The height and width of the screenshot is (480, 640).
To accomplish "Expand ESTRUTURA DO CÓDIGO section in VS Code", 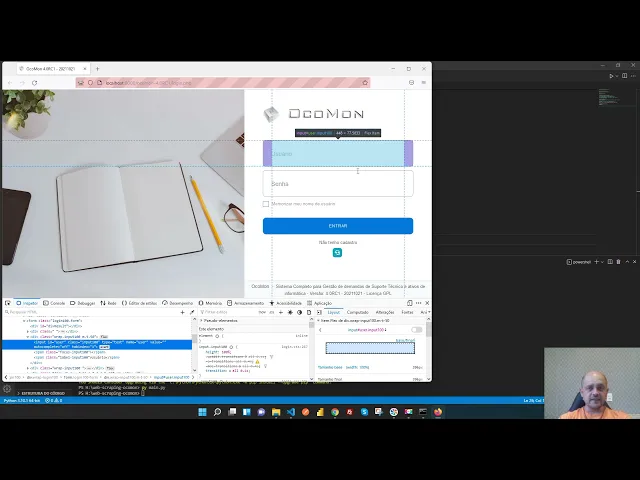I will coord(41,393).
